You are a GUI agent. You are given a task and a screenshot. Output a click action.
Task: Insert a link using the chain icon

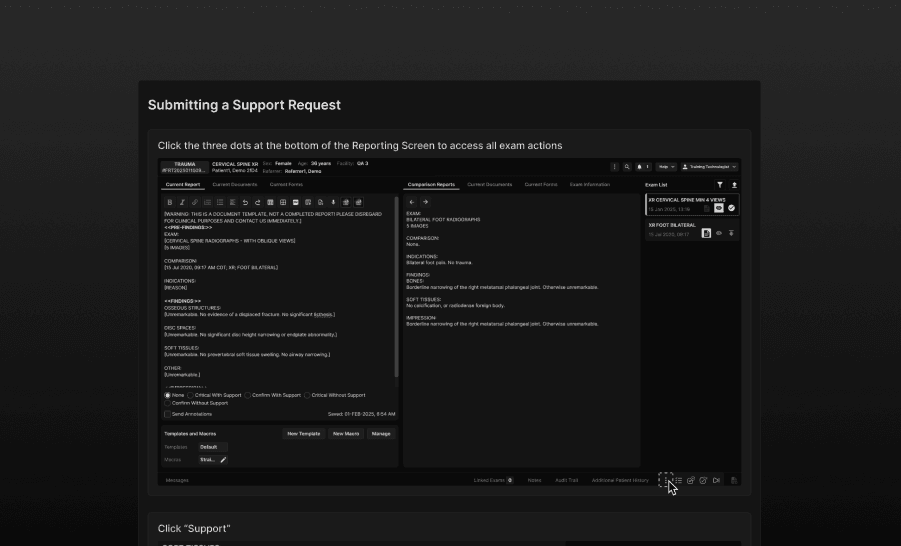click(195, 202)
